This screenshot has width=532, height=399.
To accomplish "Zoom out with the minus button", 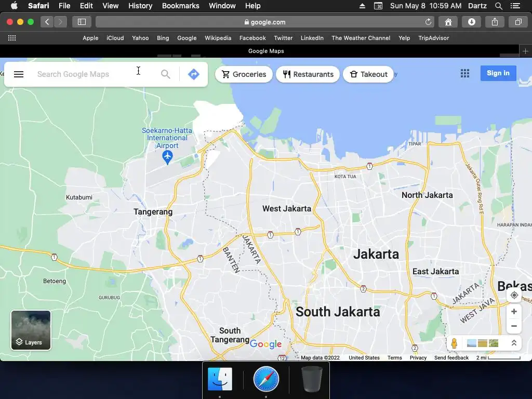I will (514, 326).
